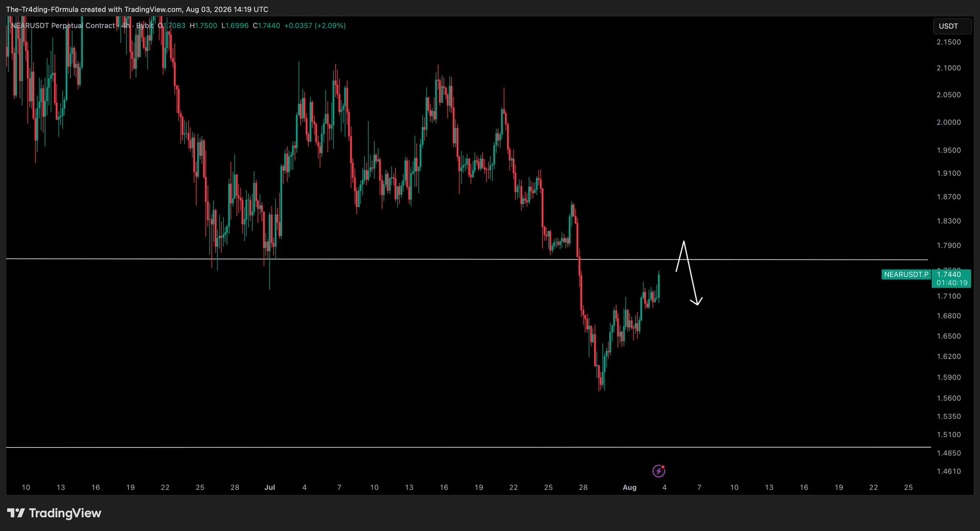Screen dimensions: 980x531
Task: Click the 1.6500 price axis label
Action: [949, 336]
